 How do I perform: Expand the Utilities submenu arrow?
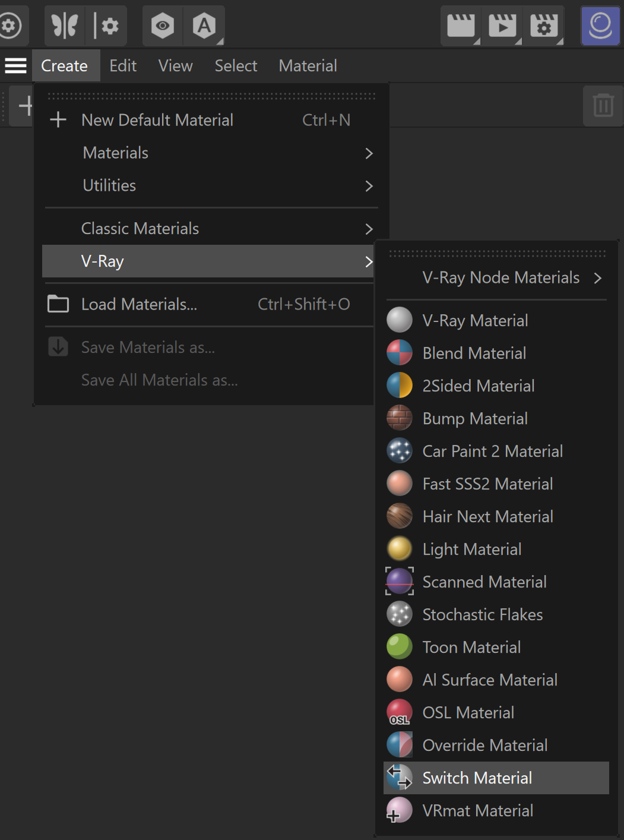369,186
